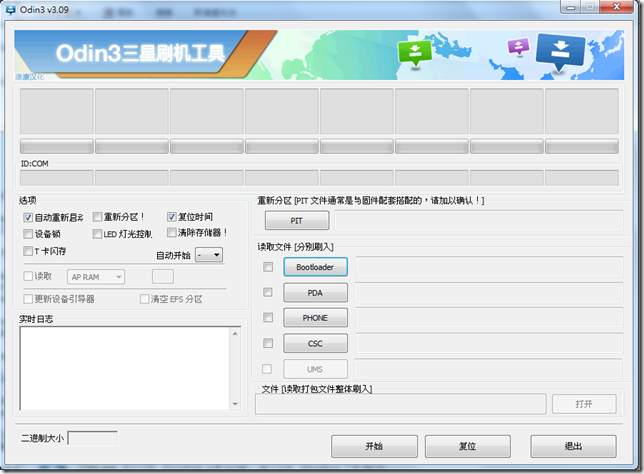Click the packaged 文件 path field
This screenshot has height=474, width=644.
point(401,404)
